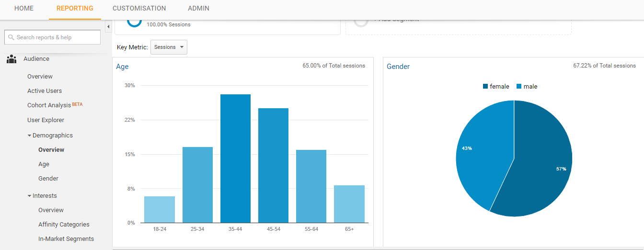Collapse the sidebar with the arrow handle

[108, 26]
